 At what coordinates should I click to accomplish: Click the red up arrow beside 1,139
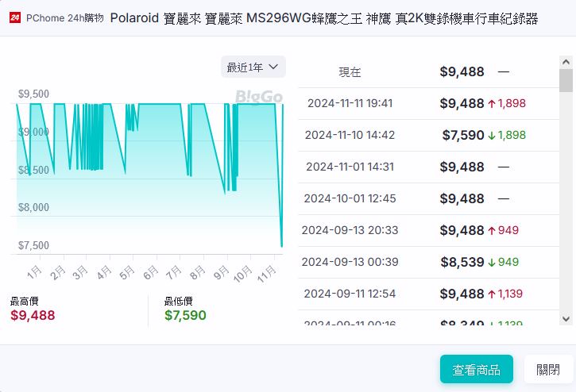(492, 294)
